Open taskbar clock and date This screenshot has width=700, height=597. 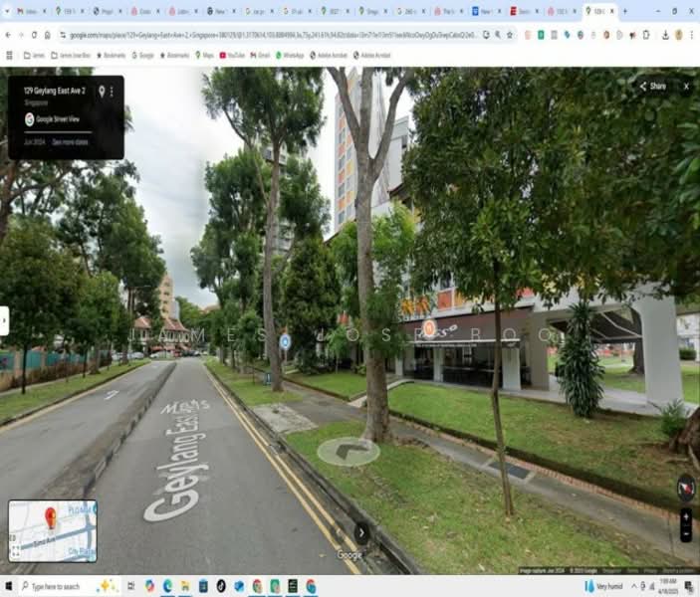point(667,586)
